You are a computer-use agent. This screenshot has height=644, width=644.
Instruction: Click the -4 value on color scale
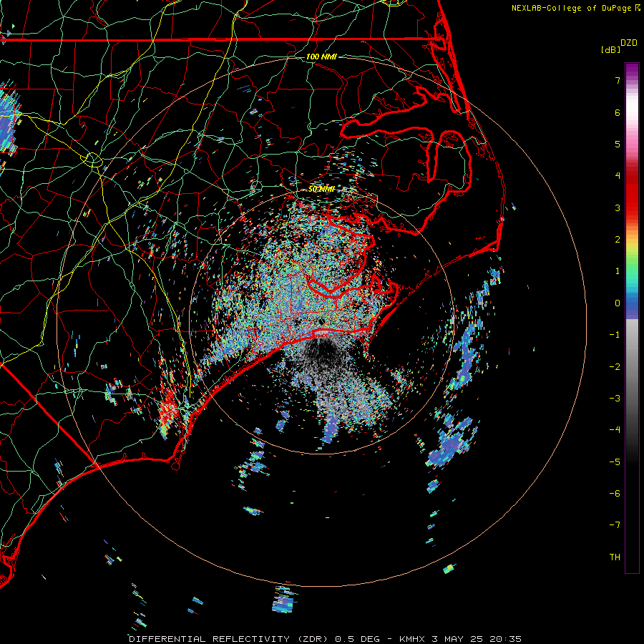[x=615, y=430]
